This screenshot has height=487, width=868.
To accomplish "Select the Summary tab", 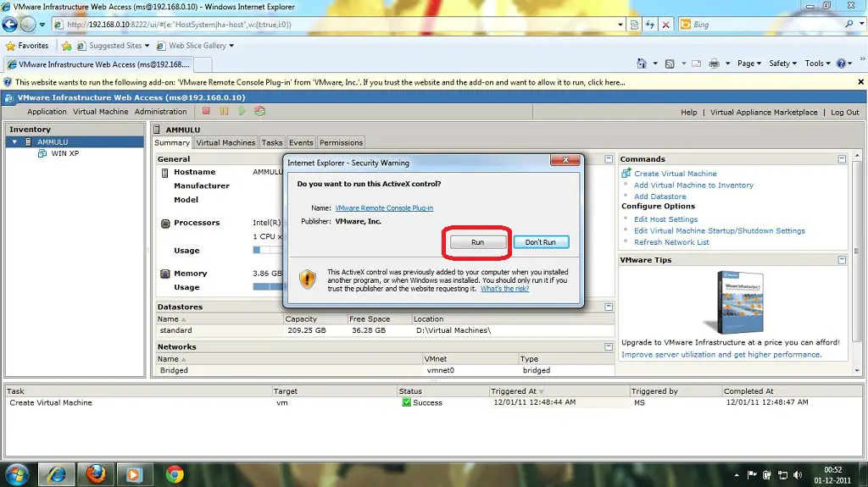I will tap(172, 143).
